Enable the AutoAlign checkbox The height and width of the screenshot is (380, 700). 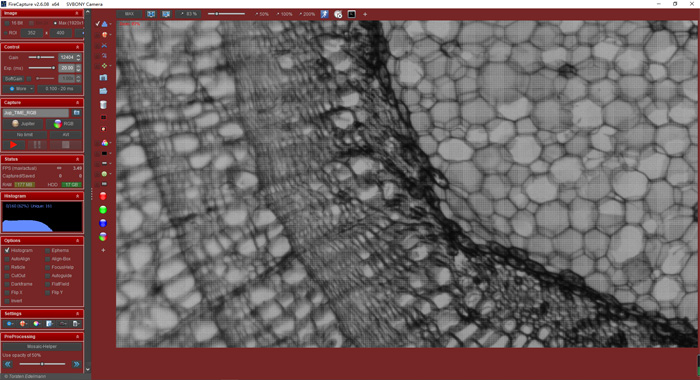coord(7,259)
